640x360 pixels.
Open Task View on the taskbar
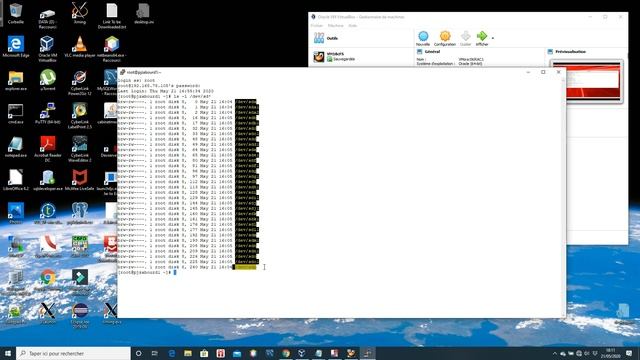pyautogui.click(x=155, y=353)
